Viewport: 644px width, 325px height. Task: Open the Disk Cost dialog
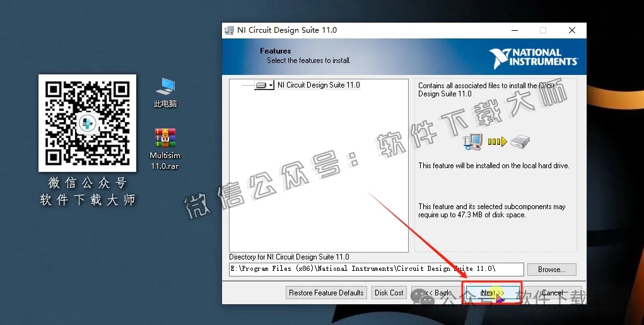(389, 293)
